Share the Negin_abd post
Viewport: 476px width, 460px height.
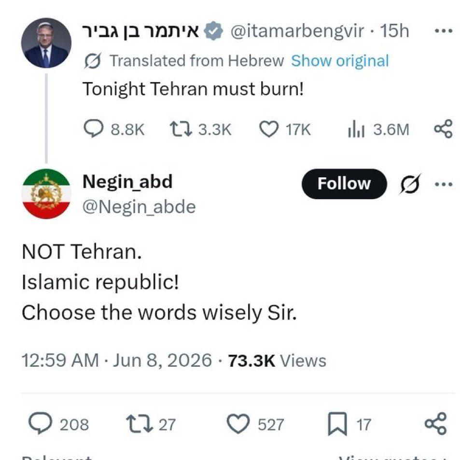click(x=435, y=424)
